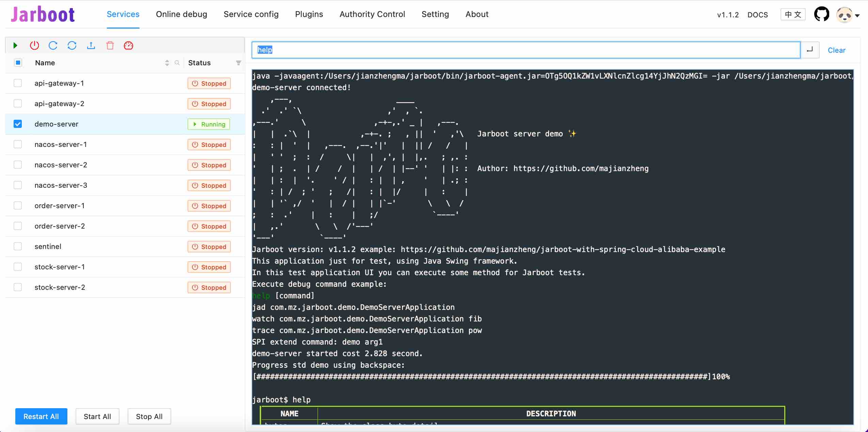Open the Jarboot GitHub page via the GitHub icon

[x=822, y=14]
